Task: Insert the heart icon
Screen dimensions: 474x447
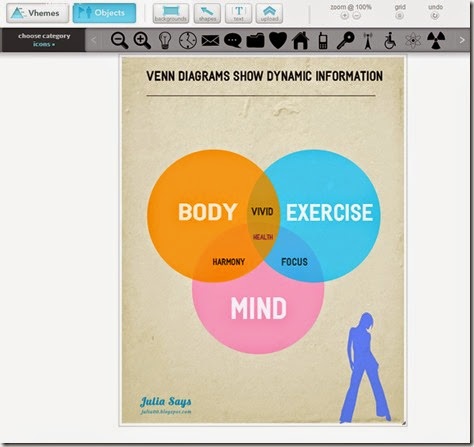Action: pyautogui.click(x=278, y=40)
